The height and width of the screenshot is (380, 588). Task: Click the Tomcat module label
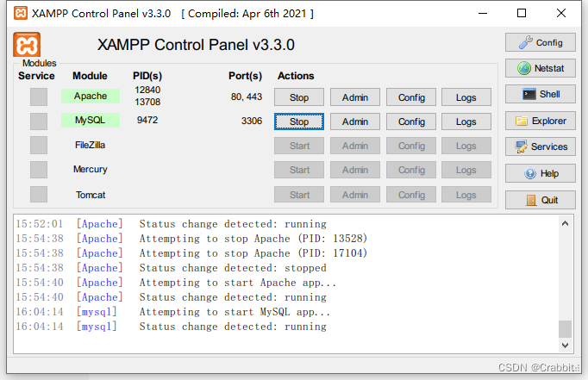click(91, 195)
